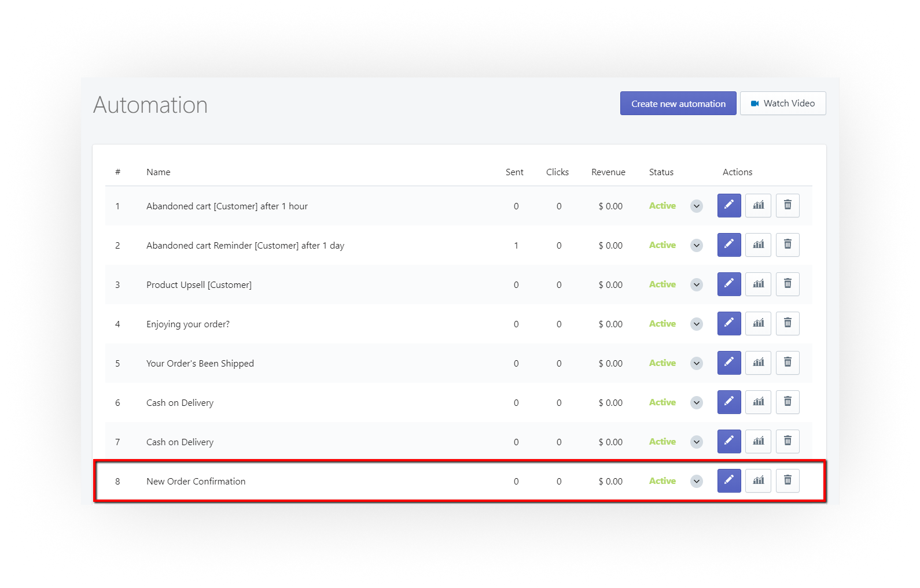Edit Abandoned cart Reminder after 1 day
Screen dimensions: 920x588
coord(729,245)
